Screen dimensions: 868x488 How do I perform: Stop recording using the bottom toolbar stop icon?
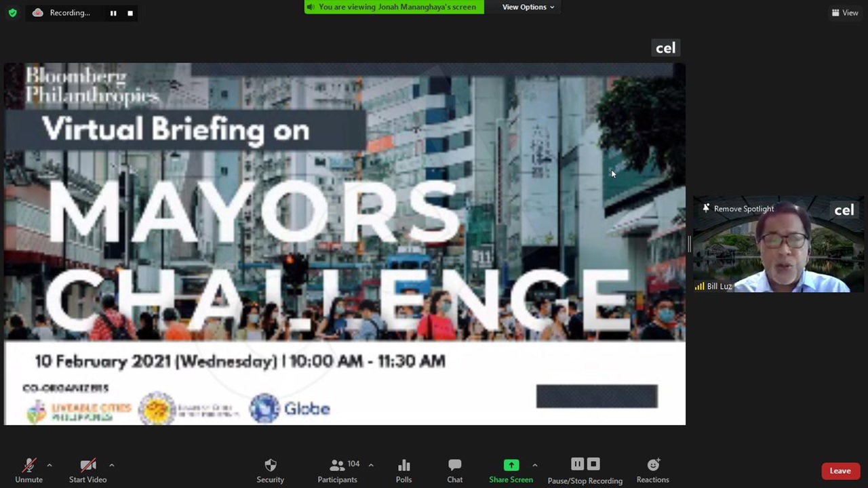click(593, 464)
